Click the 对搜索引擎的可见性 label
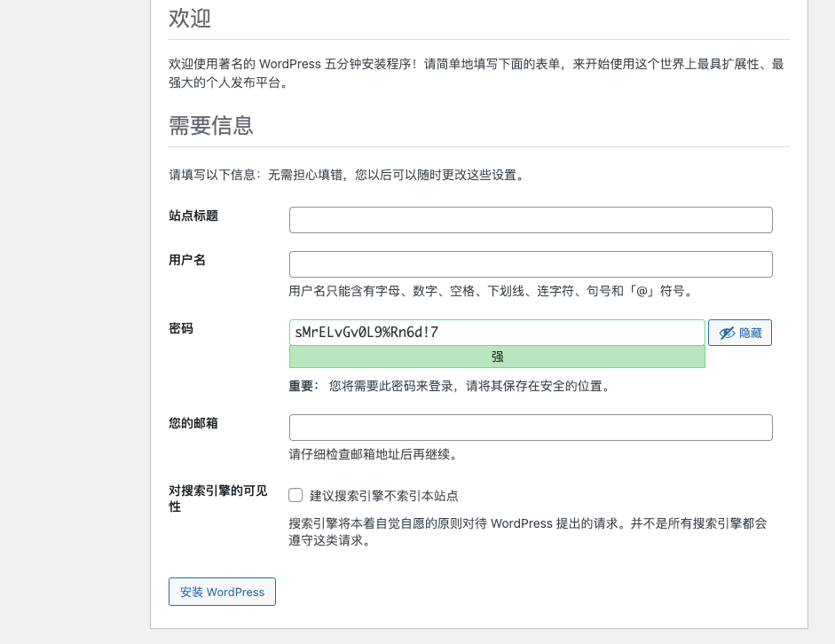The width and height of the screenshot is (835, 644). tap(217, 499)
